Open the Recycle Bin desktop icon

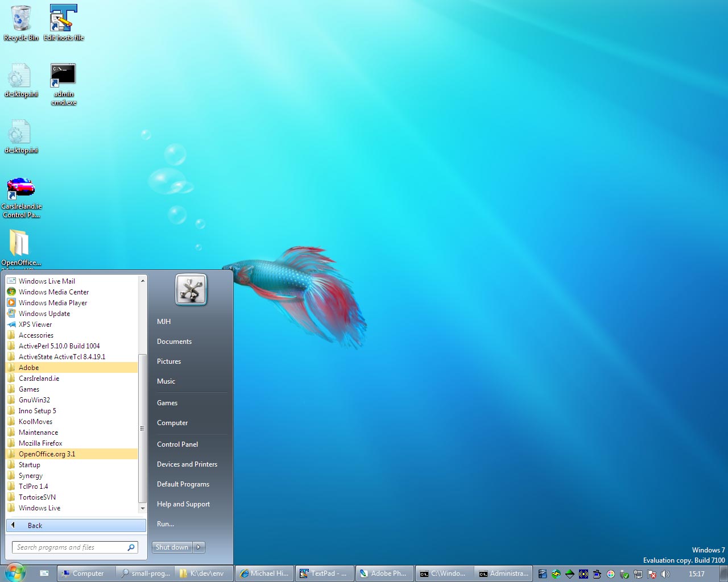point(21,23)
